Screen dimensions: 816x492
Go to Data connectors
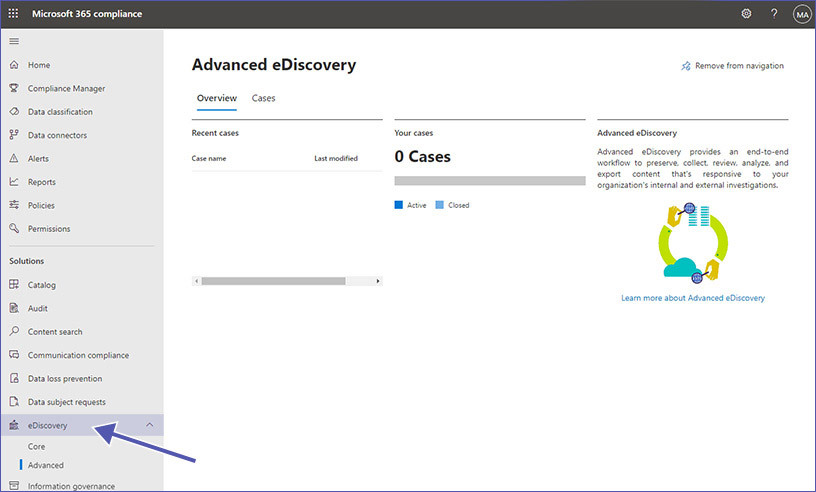point(57,135)
